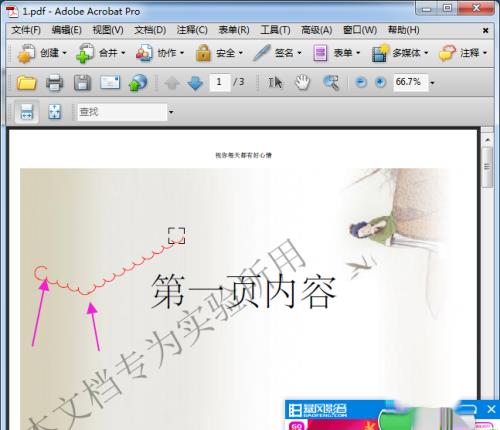Choose the Select text cursor tool
This screenshot has height=430, width=500.
point(275,82)
